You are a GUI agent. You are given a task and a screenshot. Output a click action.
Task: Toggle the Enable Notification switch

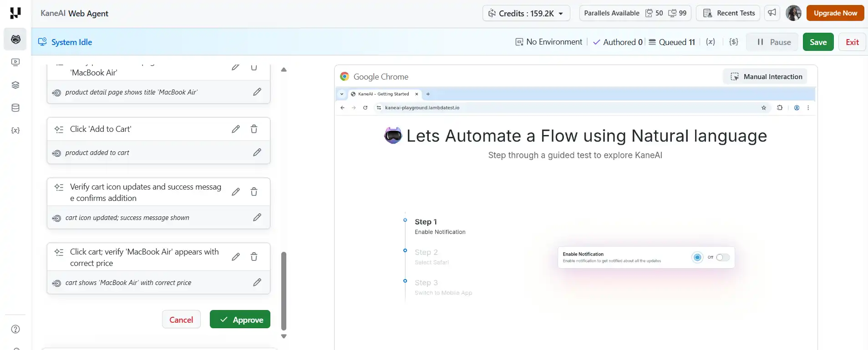(723, 257)
